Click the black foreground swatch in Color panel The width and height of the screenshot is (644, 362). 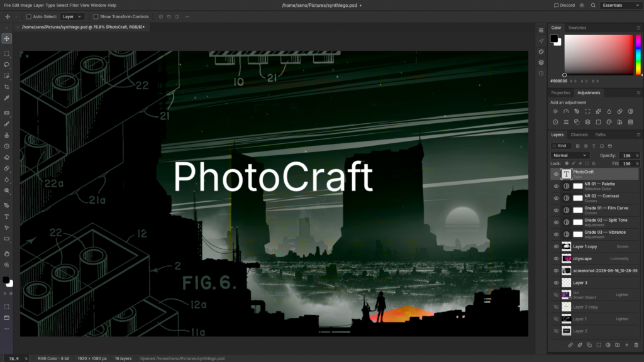tap(553, 38)
